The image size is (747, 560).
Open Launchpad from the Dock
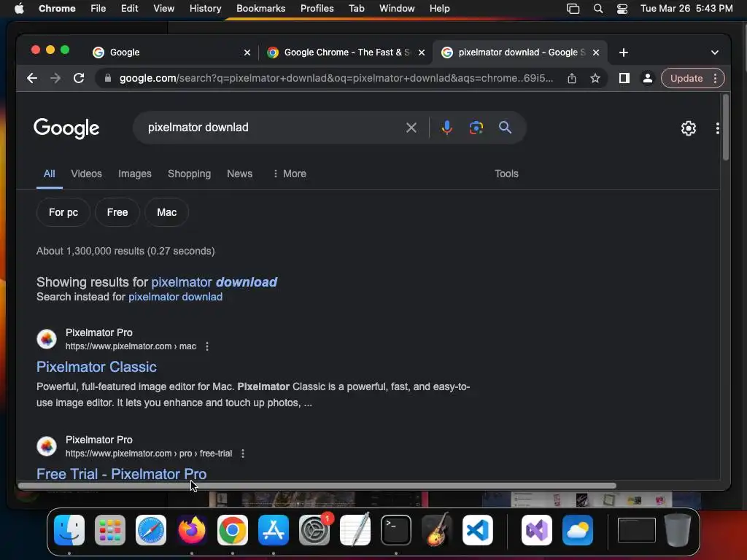[x=110, y=529]
